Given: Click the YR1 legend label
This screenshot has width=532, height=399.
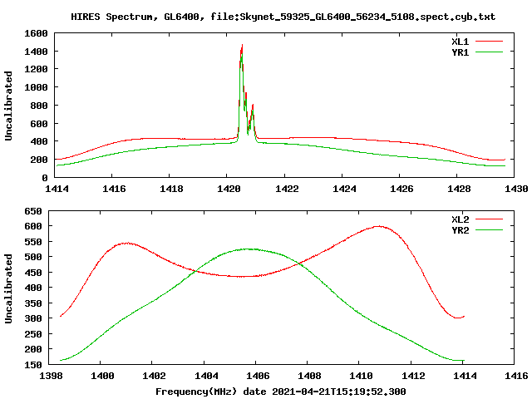Looking at the screenshot, I should pyautogui.click(x=460, y=52).
